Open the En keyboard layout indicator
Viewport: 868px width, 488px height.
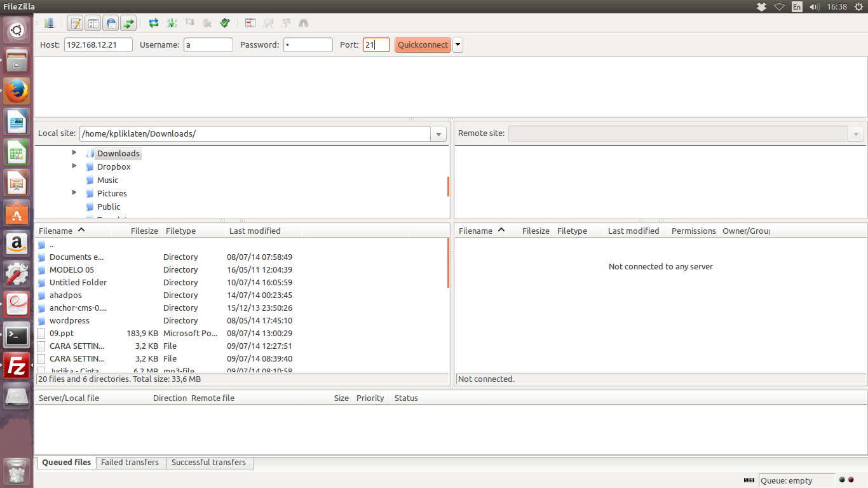pos(797,7)
